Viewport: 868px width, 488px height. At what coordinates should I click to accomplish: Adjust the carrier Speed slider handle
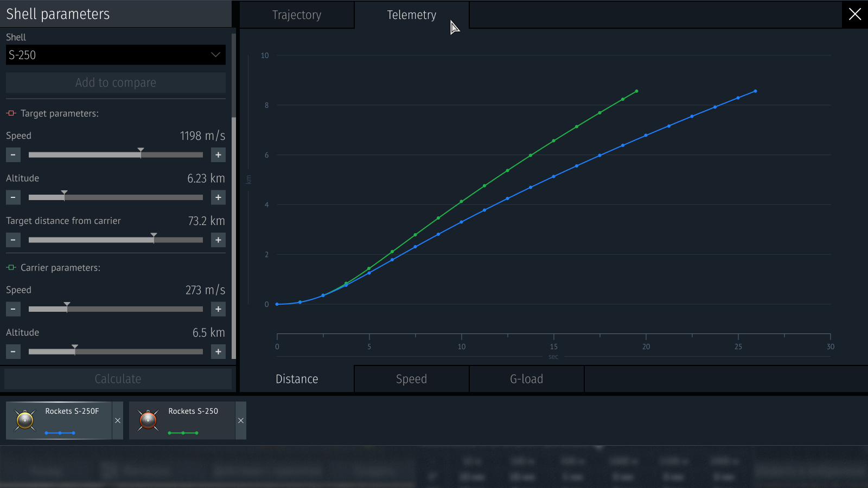(x=67, y=307)
